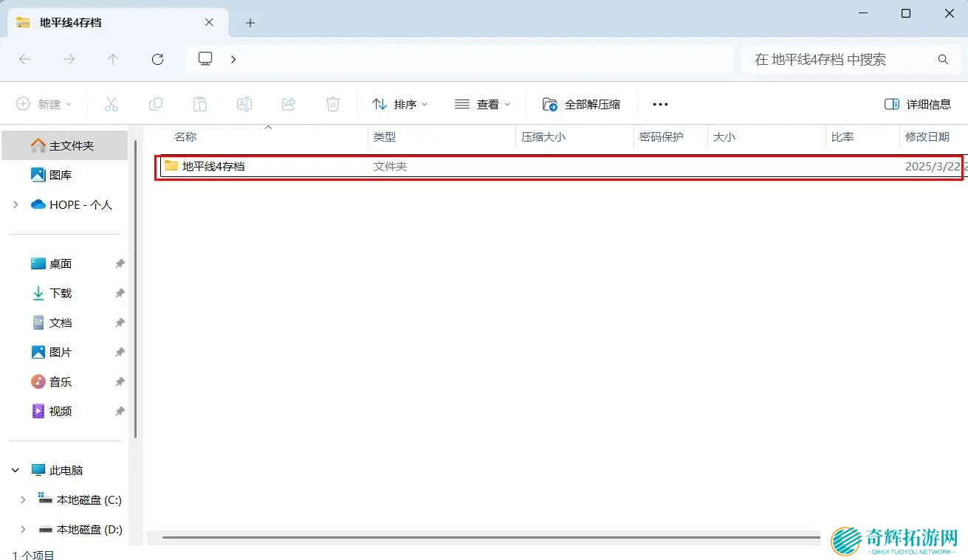Click the horizontal scrollbar at bottom

click(x=487, y=537)
